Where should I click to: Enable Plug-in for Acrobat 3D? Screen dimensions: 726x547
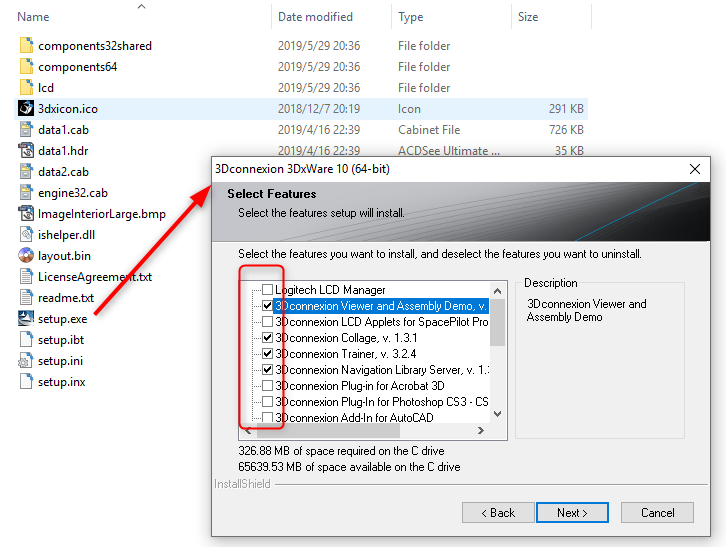point(267,386)
